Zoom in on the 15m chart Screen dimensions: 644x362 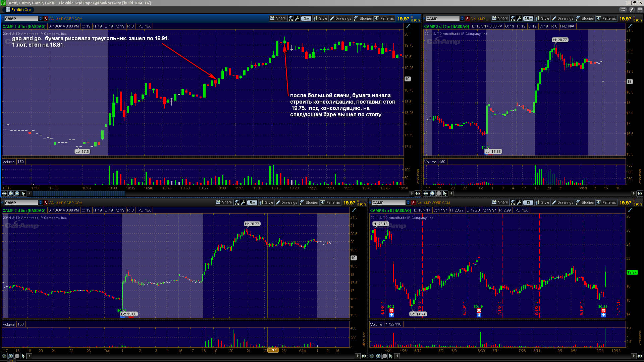click(432, 193)
